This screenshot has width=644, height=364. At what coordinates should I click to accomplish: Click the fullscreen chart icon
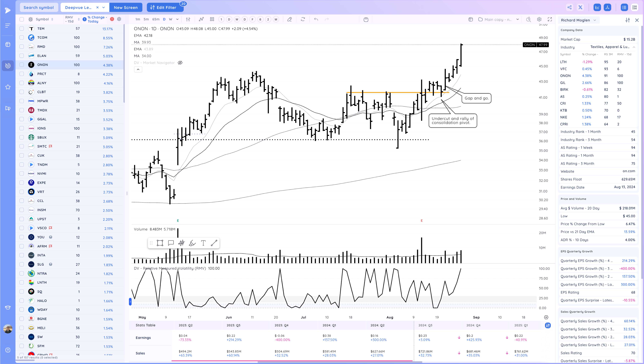pyautogui.click(x=550, y=19)
